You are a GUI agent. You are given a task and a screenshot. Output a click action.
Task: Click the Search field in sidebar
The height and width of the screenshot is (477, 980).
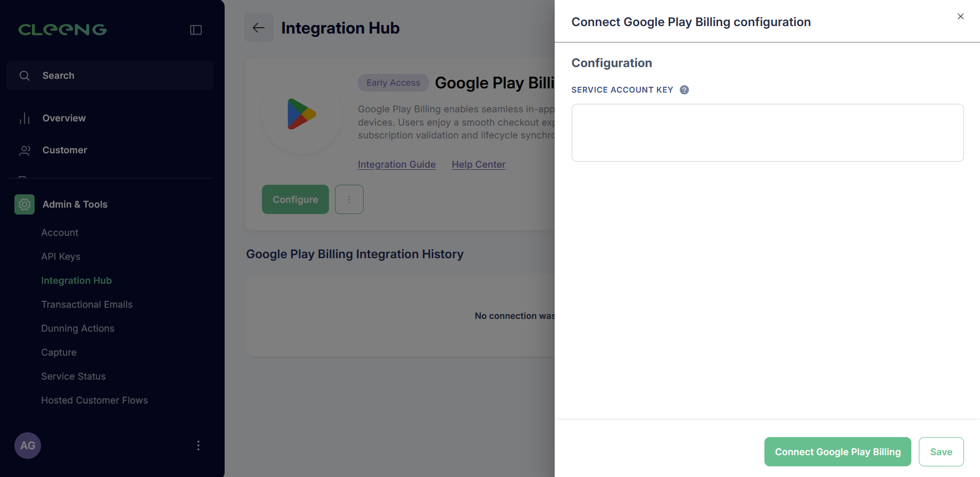110,76
